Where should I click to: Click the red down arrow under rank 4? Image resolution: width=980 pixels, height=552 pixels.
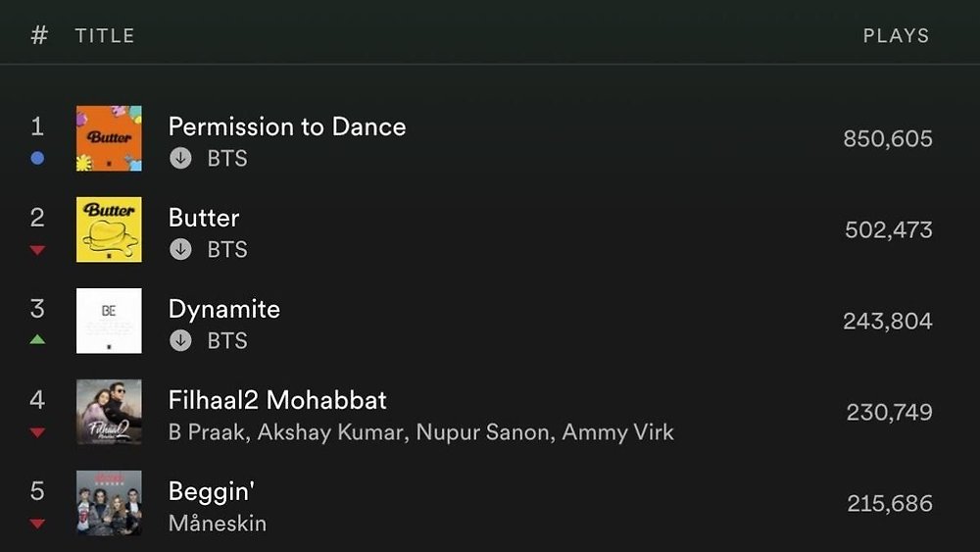(37, 432)
